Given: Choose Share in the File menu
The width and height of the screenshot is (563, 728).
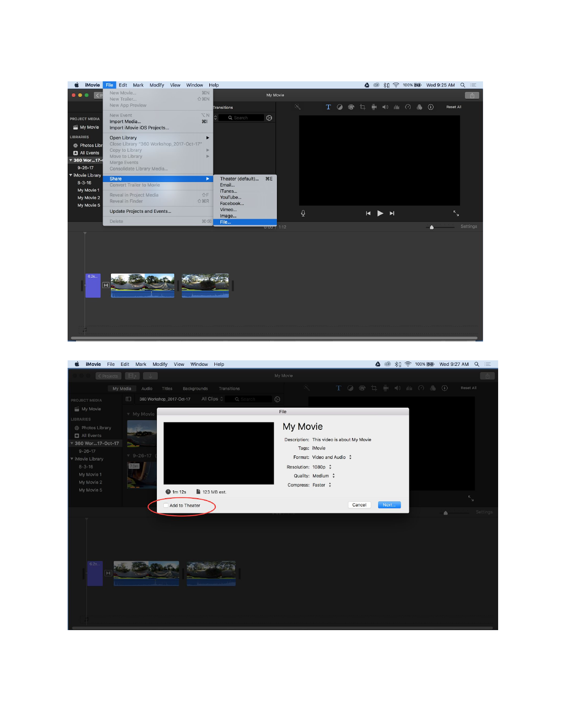Looking at the screenshot, I should (x=158, y=179).
